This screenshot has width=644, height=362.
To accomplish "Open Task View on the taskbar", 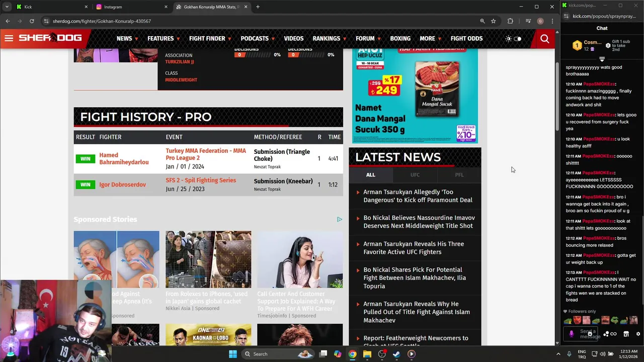I will pyautogui.click(x=323, y=354).
